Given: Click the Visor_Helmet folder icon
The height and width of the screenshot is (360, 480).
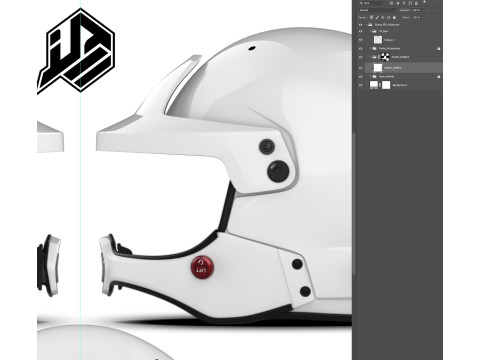Looking at the screenshot, I should point(374,76).
